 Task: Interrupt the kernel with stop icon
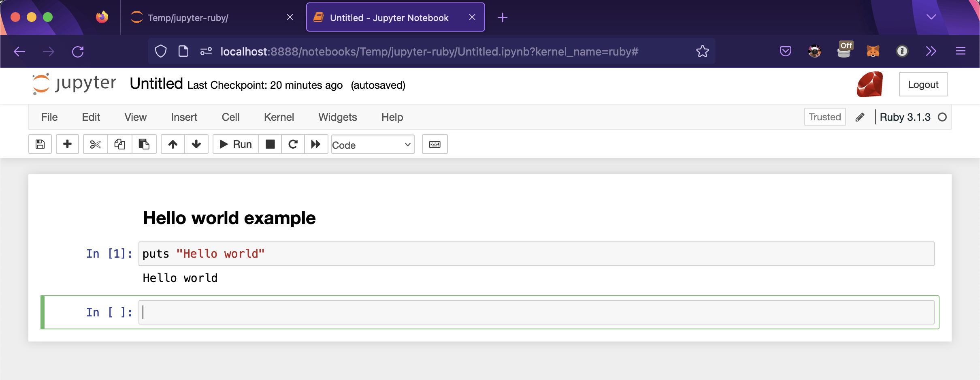(270, 144)
